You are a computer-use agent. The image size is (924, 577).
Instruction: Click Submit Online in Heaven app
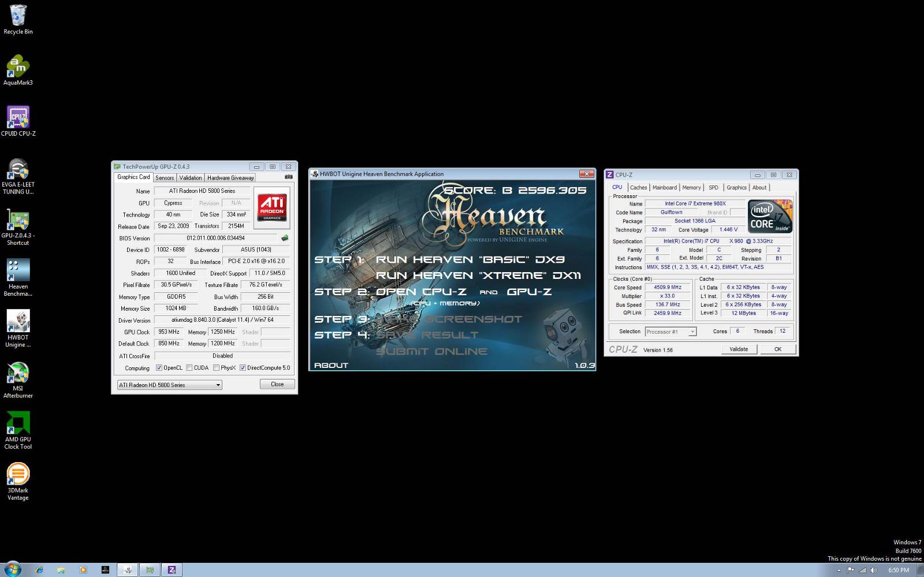(431, 351)
